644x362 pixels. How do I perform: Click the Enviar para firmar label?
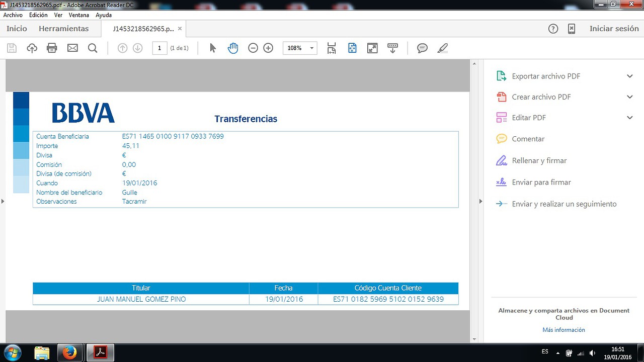click(541, 182)
